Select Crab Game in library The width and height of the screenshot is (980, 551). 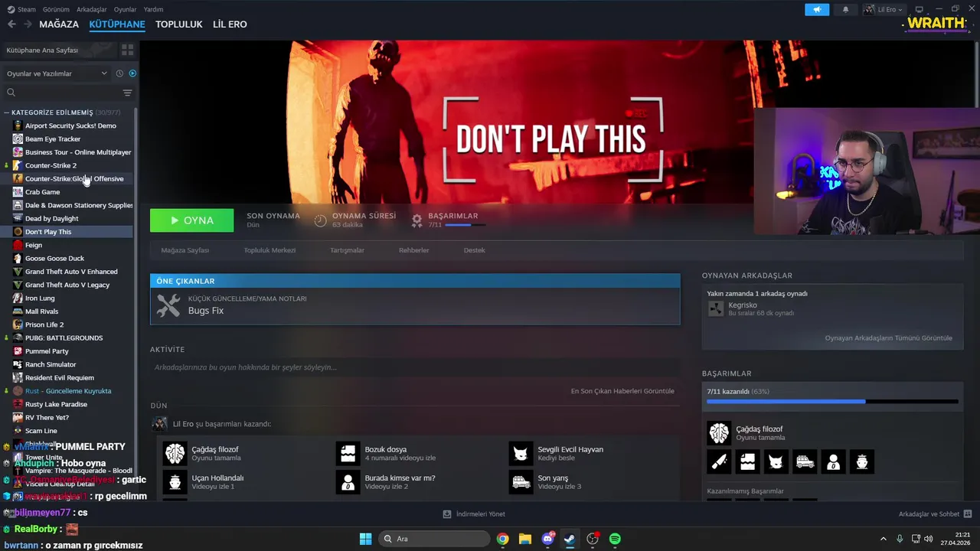point(42,192)
